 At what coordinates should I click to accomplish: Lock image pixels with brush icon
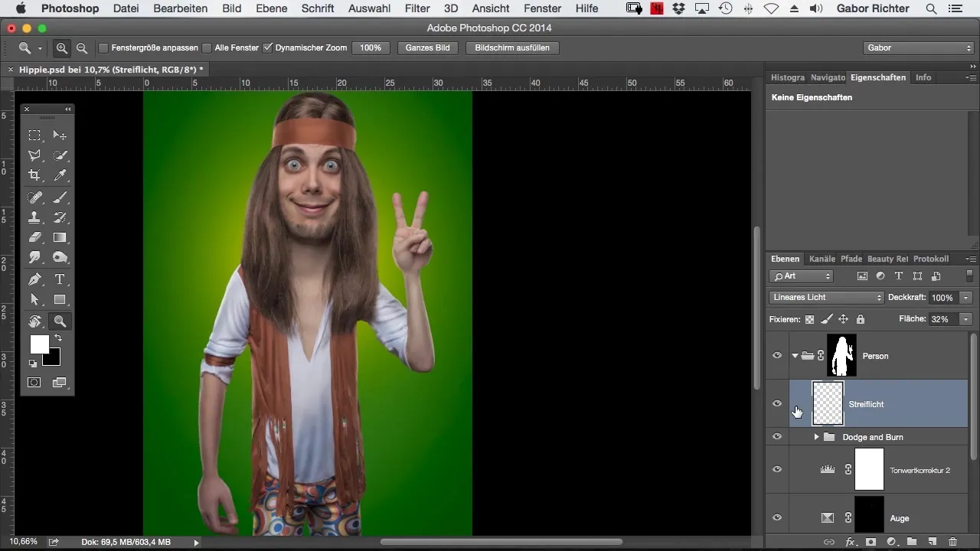pos(827,319)
